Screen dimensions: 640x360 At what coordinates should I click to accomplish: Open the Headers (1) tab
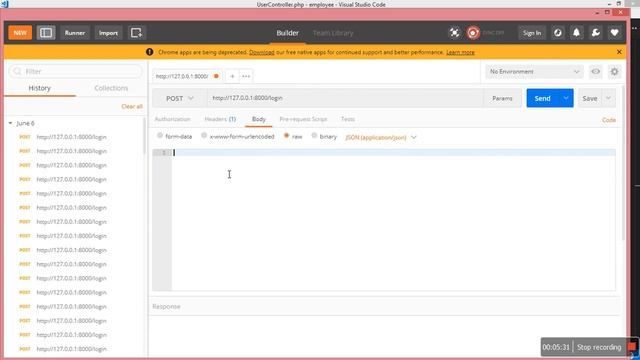click(x=220, y=119)
